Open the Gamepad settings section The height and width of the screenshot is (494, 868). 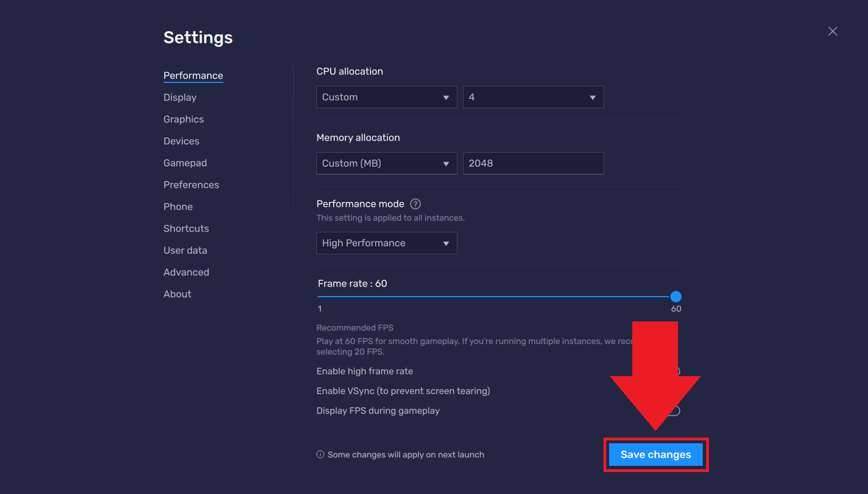(x=185, y=163)
